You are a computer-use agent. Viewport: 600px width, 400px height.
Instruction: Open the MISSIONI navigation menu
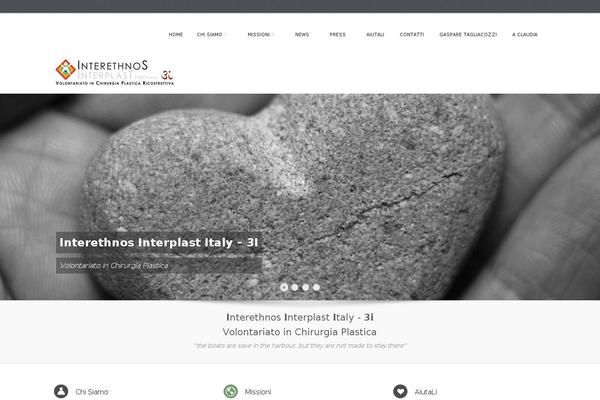click(259, 34)
